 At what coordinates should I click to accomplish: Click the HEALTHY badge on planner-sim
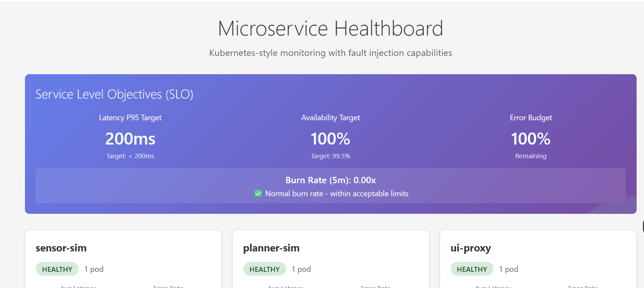265,269
